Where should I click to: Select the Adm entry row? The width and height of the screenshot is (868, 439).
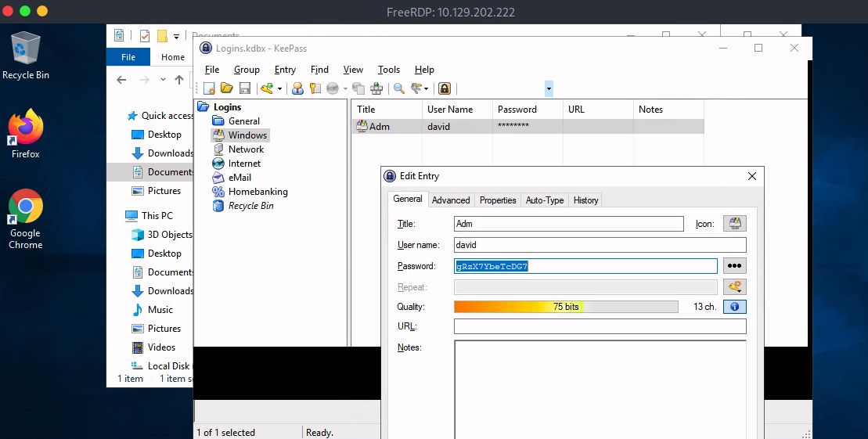click(528, 126)
